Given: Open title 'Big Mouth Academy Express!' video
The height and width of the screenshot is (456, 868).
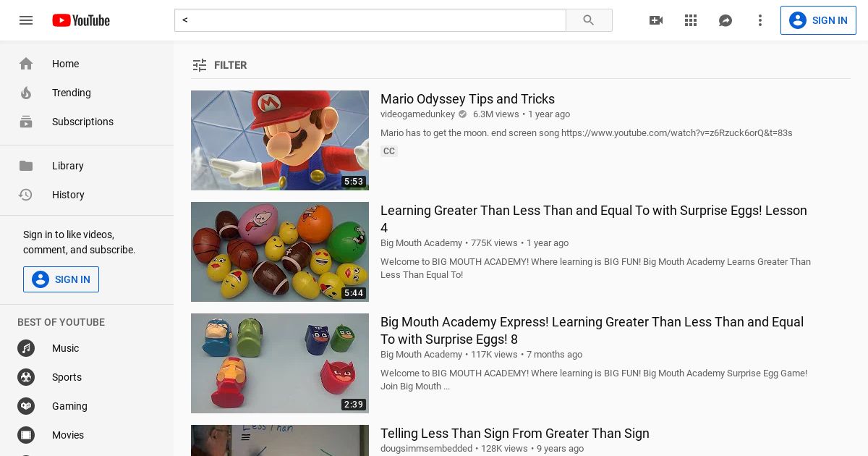Looking at the screenshot, I should tap(592, 331).
